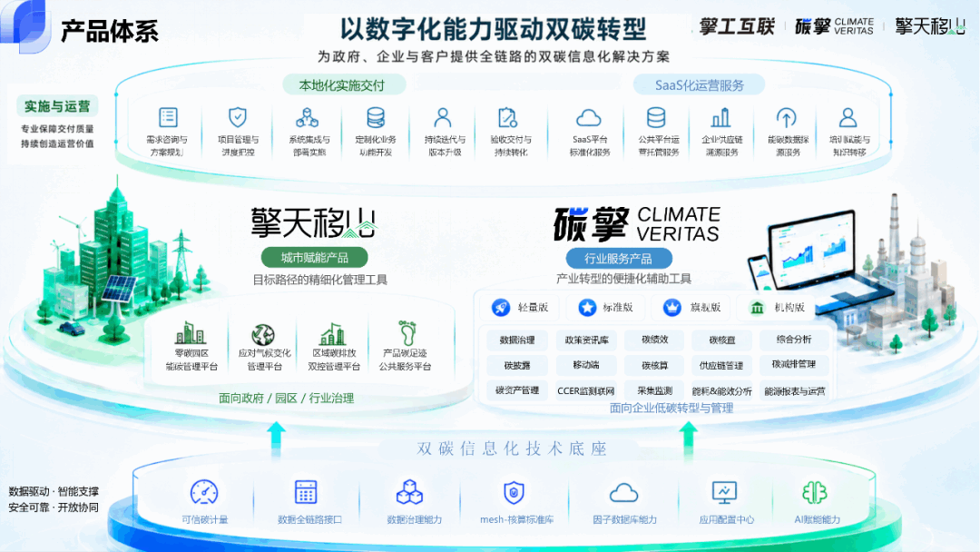Viewport: 980px width, 552px height.
Task: Click the 数据治理能力 stacked cubes icon
Action: coord(409,492)
